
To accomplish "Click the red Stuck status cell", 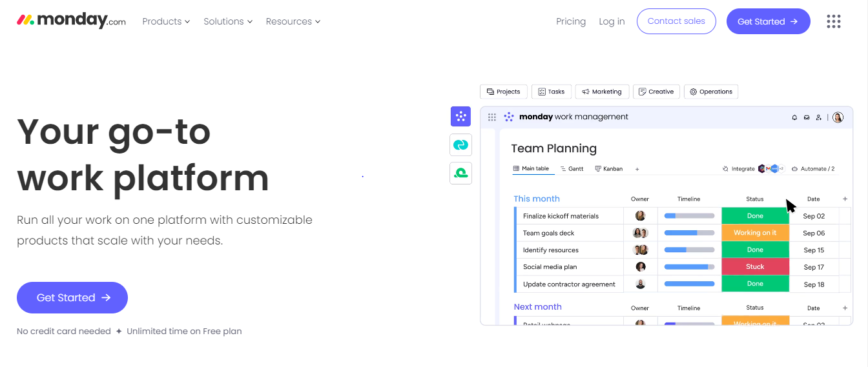I will (x=755, y=267).
